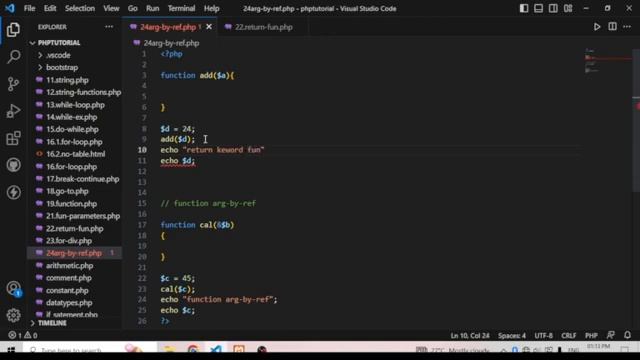Toggle the Primary Side Bar layout icon

524,8
